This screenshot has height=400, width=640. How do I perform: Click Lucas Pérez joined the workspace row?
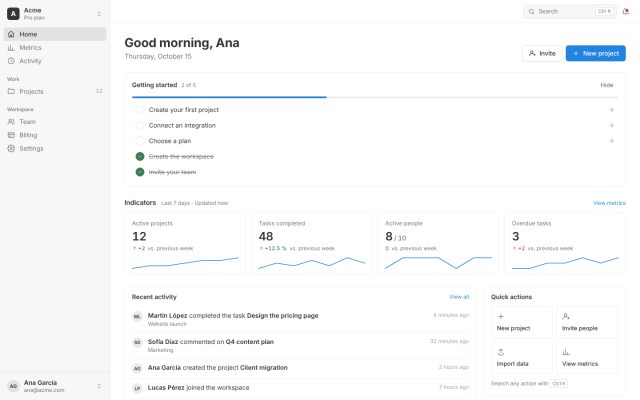(300, 388)
